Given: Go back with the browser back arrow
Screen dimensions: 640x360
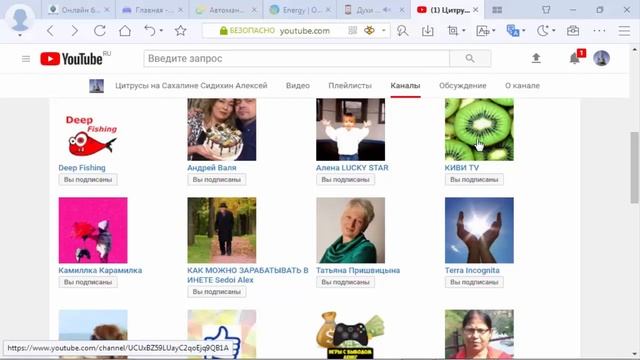Looking at the screenshot, I should pyautogui.click(x=51, y=31).
